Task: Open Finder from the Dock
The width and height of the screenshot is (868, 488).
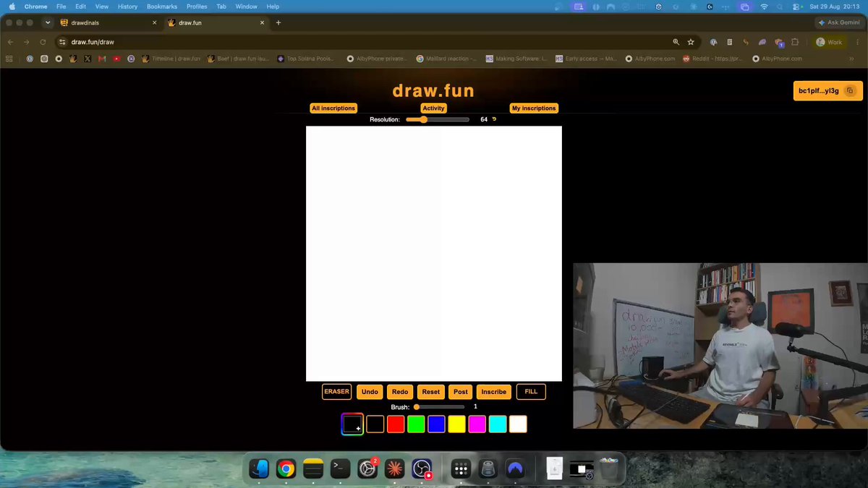Action: [259, 468]
